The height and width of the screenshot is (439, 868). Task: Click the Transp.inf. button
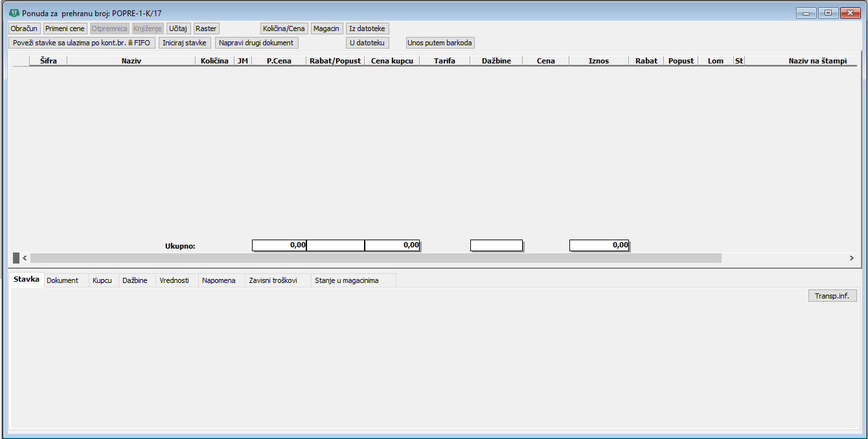(832, 296)
